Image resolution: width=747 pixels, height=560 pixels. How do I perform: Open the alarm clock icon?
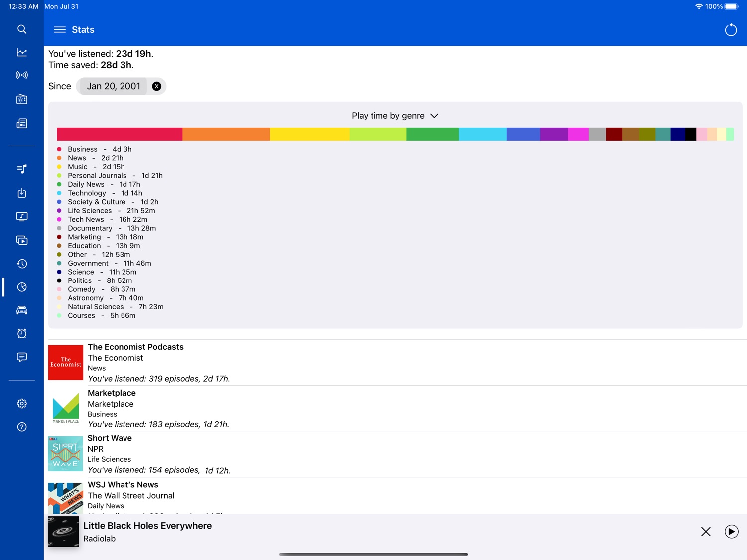click(x=22, y=333)
